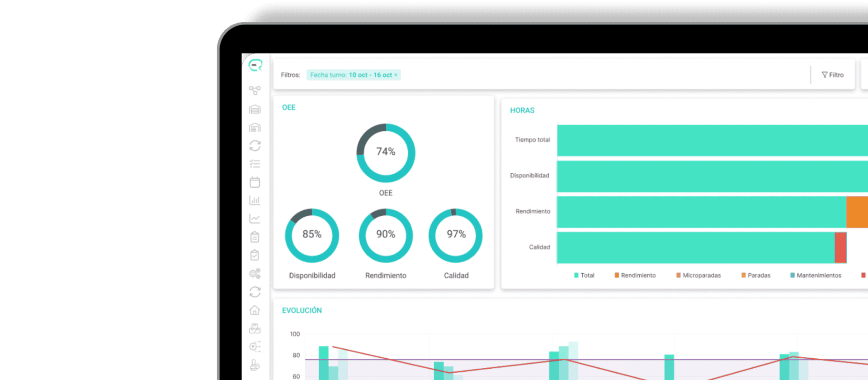Image resolution: width=868 pixels, height=380 pixels.
Task: Open the home icon in the sidebar
Action: click(x=255, y=310)
